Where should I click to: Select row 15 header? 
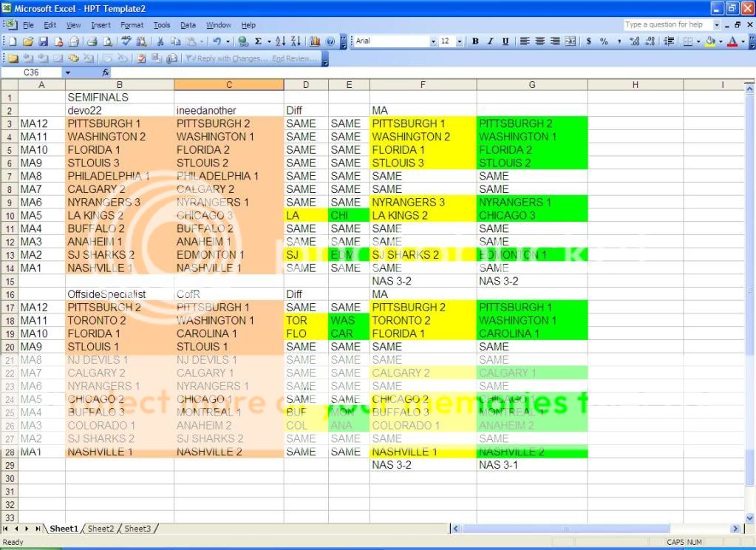pos(9,281)
